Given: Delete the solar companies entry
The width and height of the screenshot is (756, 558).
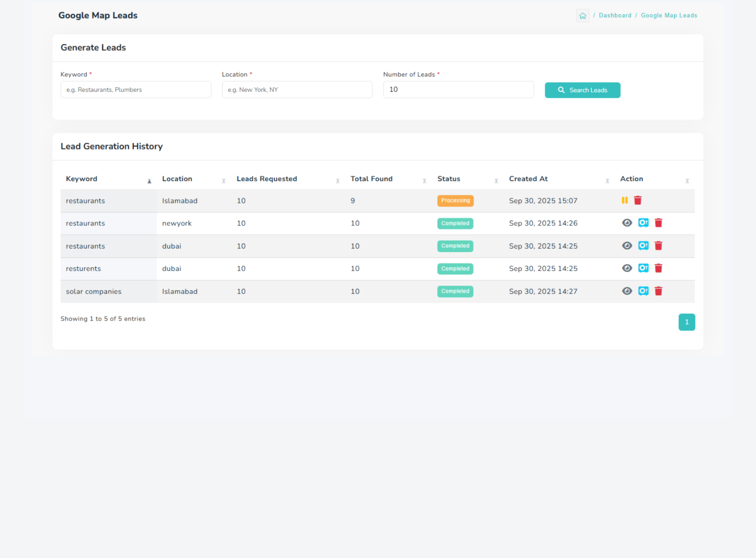Looking at the screenshot, I should coord(658,291).
